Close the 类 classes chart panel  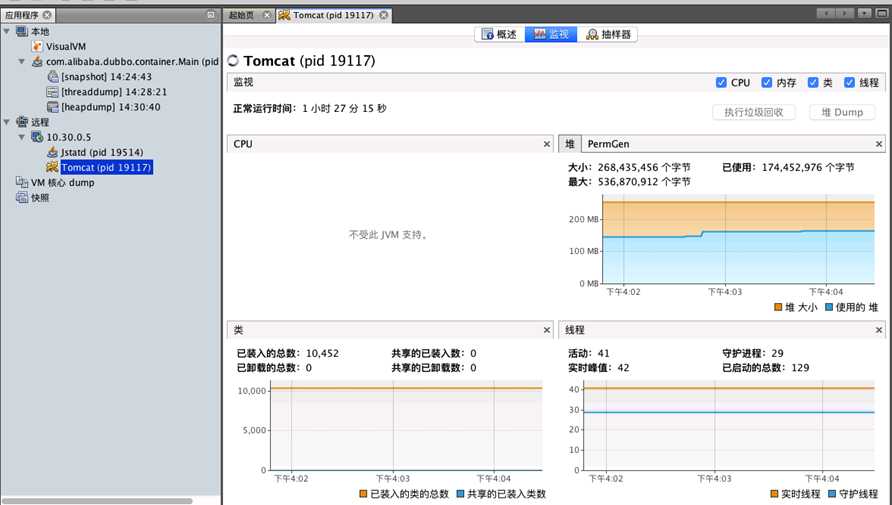pos(547,330)
